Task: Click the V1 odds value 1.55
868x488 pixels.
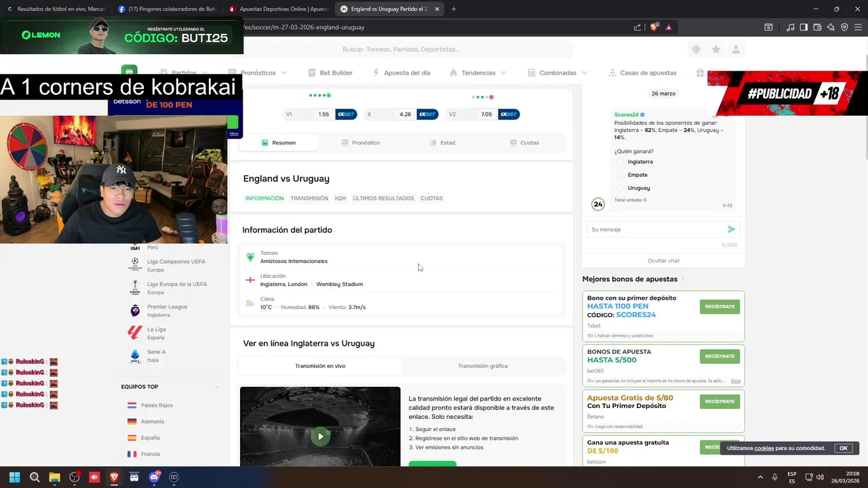Action: 323,114
